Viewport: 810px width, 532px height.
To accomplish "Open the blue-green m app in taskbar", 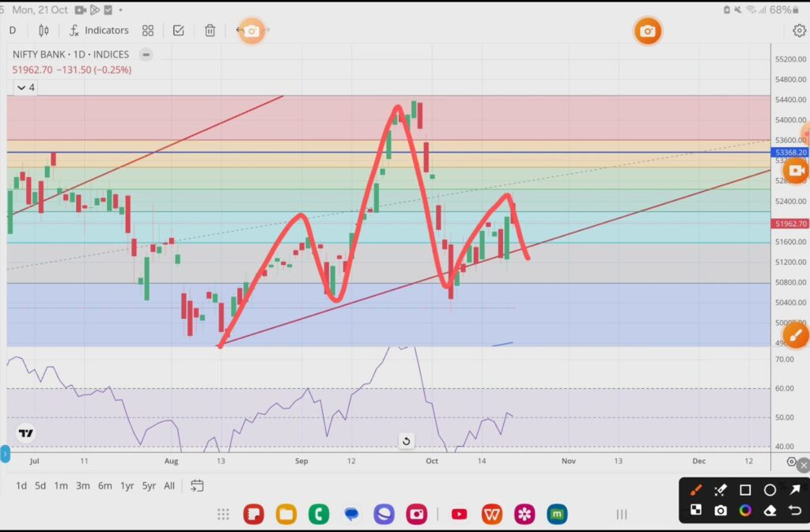I will pos(557,514).
